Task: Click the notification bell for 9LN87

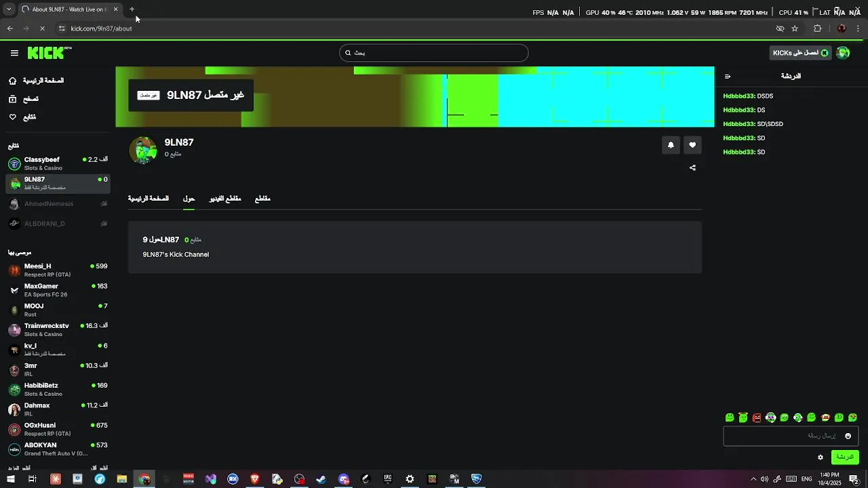Action: 671,145
